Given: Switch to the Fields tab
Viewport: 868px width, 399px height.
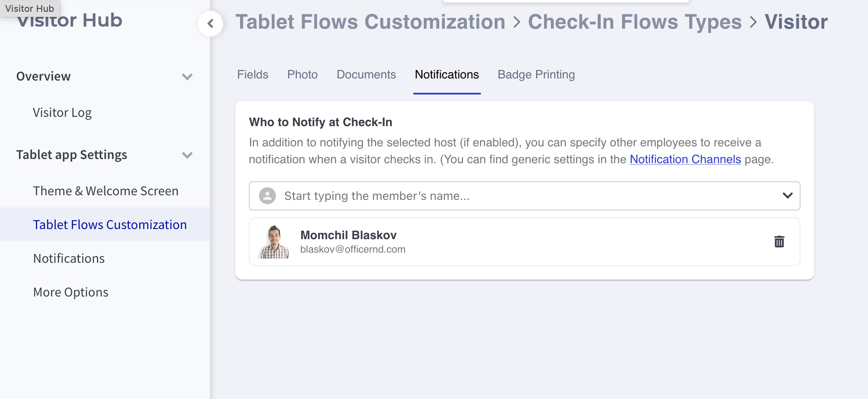Looking at the screenshot, I should (253, 75).
